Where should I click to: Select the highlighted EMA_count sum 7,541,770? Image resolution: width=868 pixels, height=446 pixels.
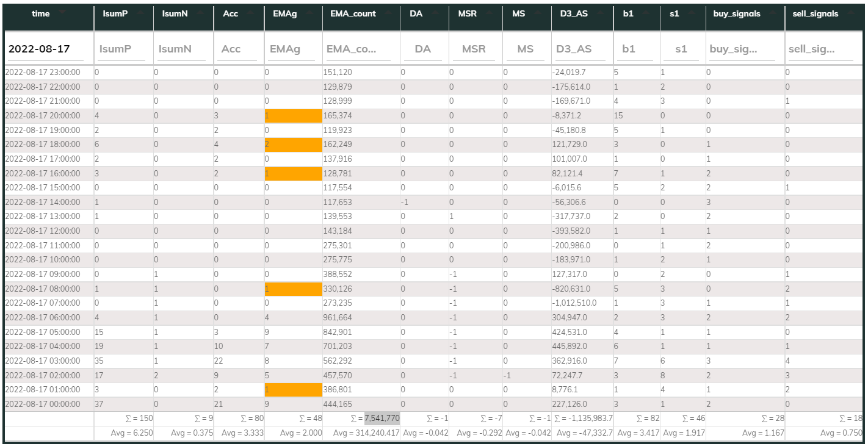tap(382, 418)
